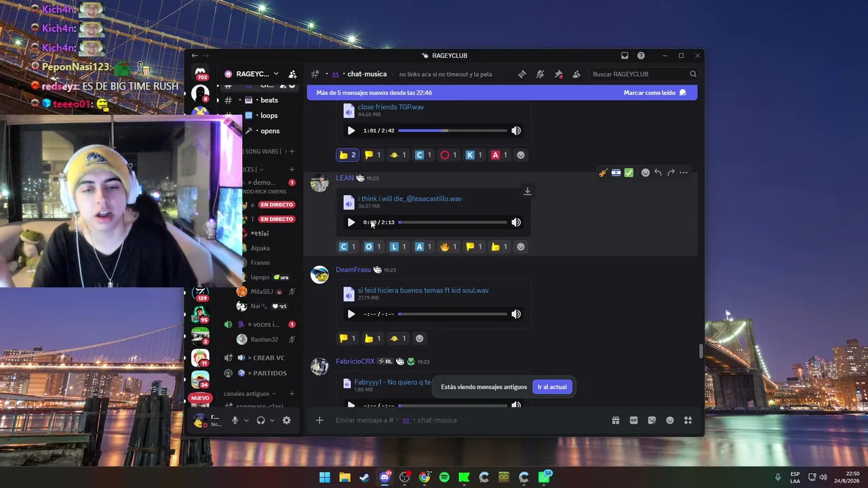
Task: Open the i think i will die_@leaacastillo.wav link
Action: tap(410, 199)
